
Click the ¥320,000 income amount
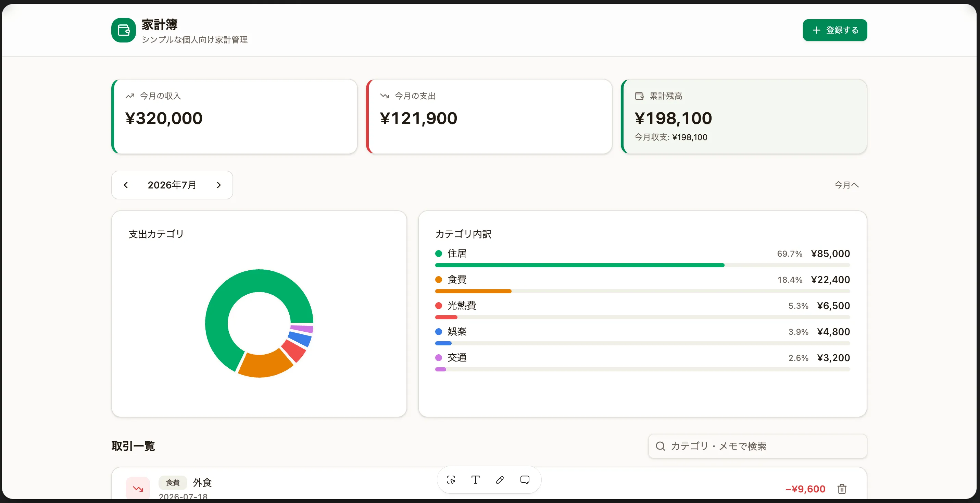(x=164, y=119)
